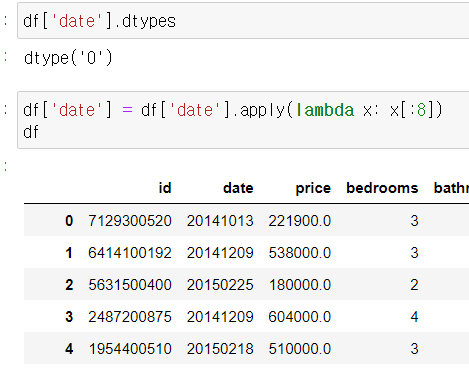Screen dimensions: 469x368
Task: Click price value 510000.0
Action: (300, 349)
